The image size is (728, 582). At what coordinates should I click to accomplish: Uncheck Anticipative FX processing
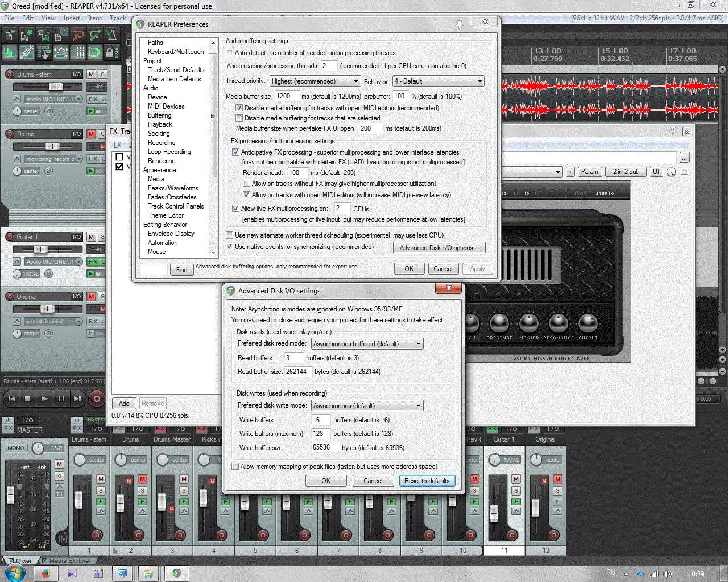point(235,152)
